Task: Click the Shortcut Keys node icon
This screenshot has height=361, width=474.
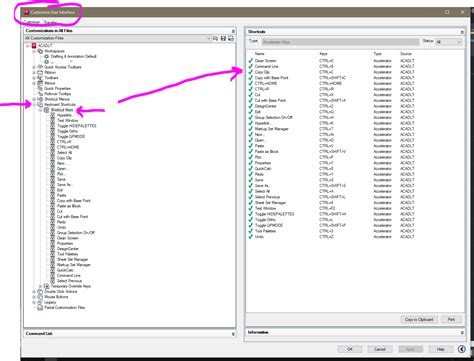Action: [x=46, y=110]
